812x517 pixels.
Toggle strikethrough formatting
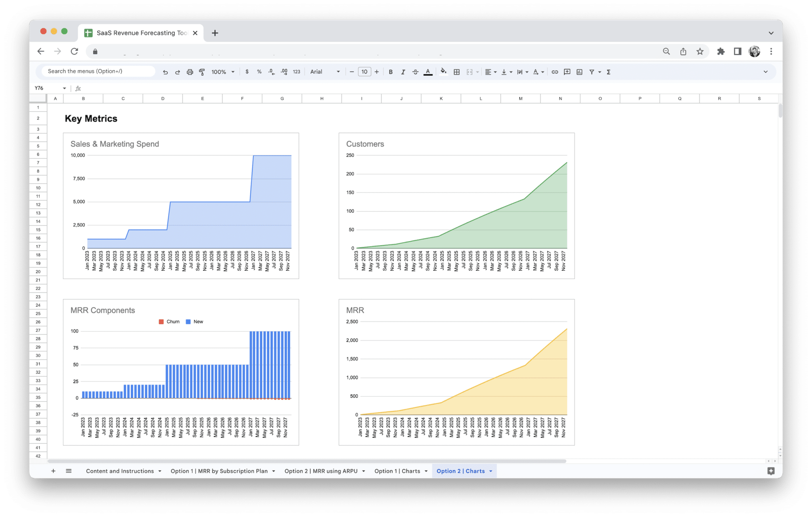point(415,72)
